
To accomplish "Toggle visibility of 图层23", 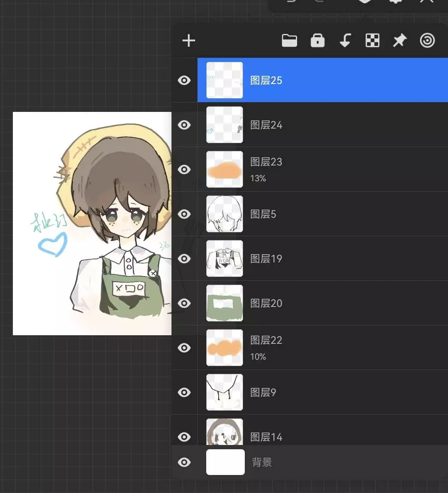I will [x=184, y=169].
